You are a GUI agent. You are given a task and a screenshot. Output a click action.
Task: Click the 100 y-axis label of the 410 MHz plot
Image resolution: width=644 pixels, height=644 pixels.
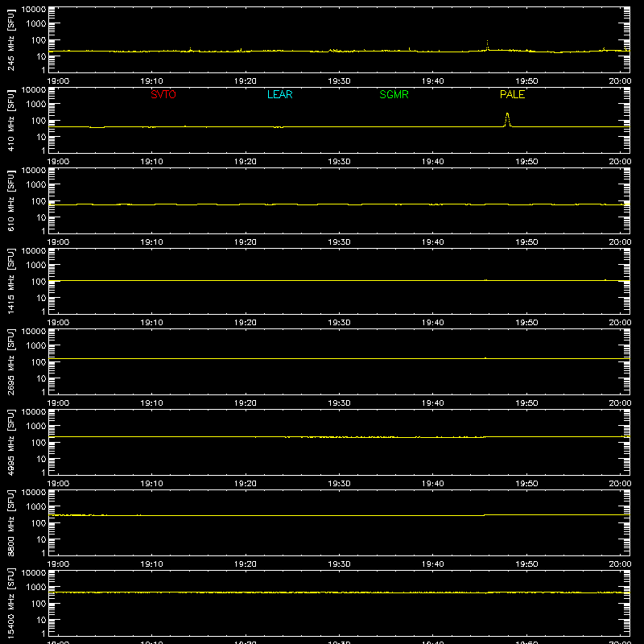[39, 120]
